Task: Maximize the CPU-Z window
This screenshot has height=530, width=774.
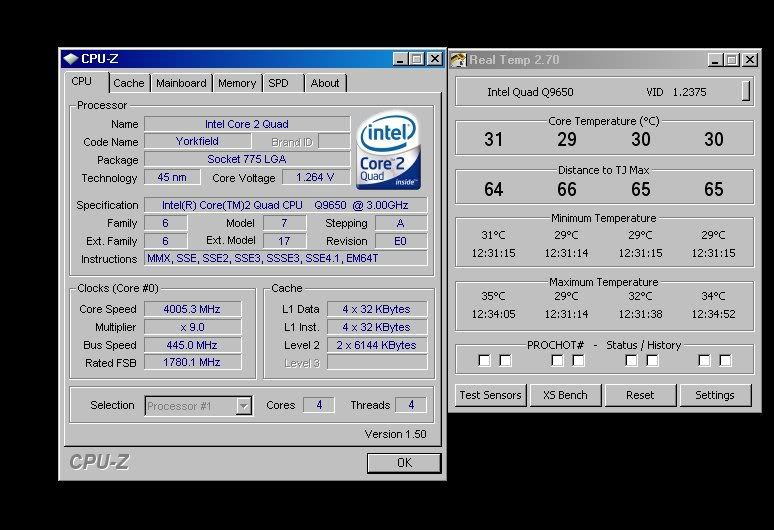Action: coord(417,59)
